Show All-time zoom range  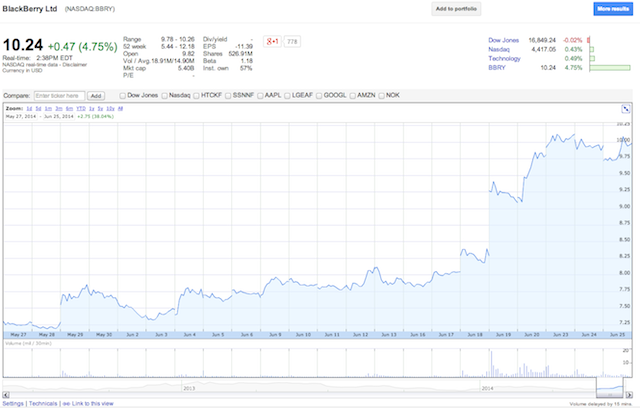point(120,109)
